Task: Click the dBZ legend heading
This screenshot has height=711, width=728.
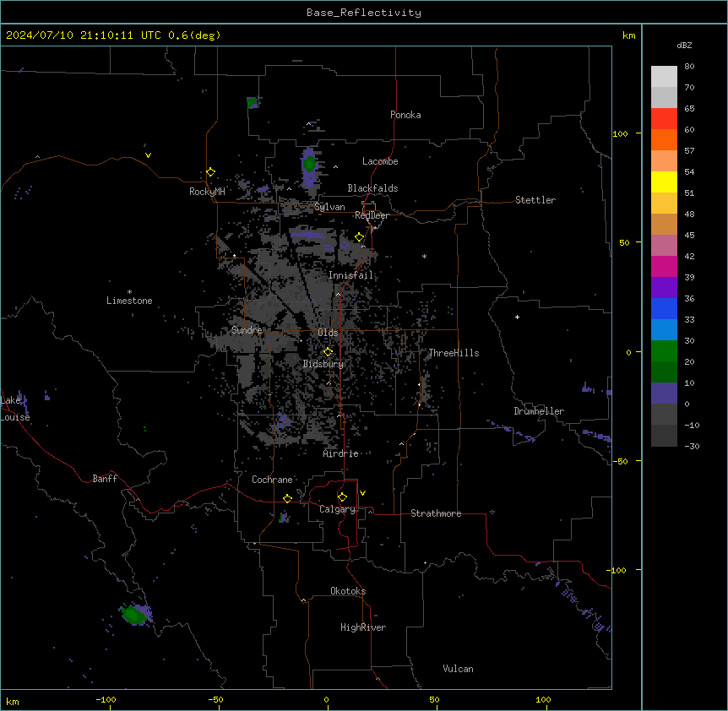Action: 684,46
